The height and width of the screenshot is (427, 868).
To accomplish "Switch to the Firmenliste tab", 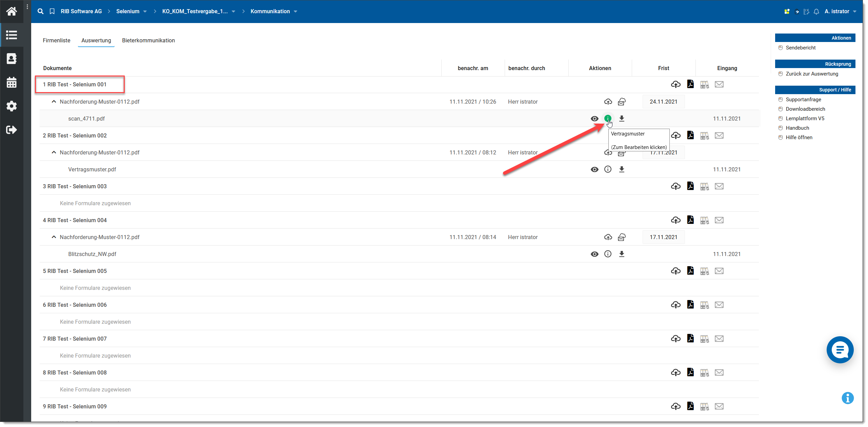I will [x=57, y=40].
